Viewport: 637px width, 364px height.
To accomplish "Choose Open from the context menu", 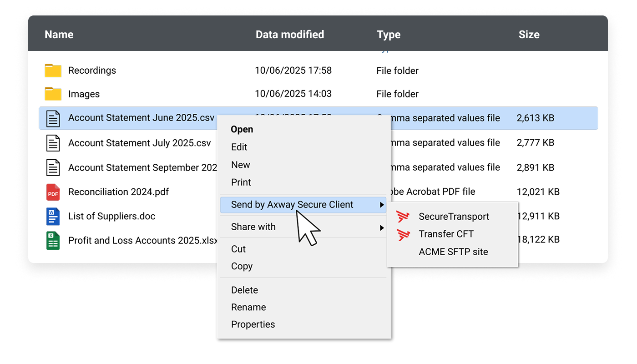I will [242, 129].
